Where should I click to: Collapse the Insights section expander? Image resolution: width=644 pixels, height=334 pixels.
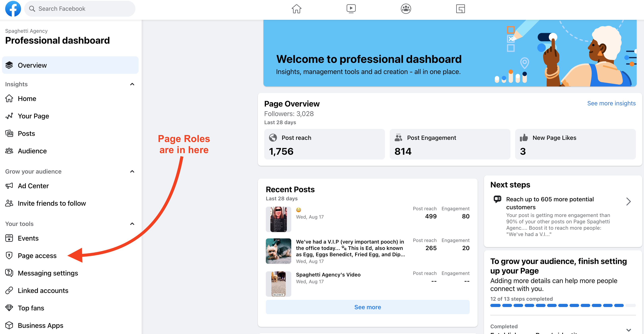click(132, 84)
